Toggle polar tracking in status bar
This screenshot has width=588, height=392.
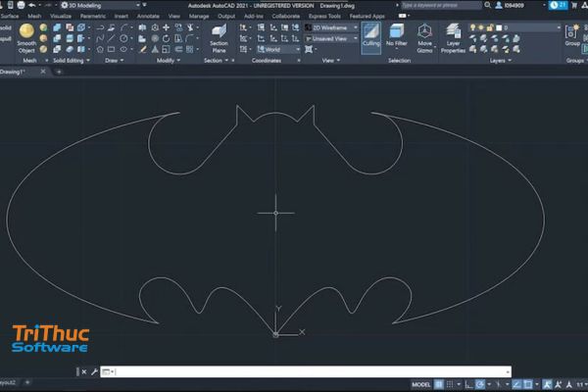(x=479, y=384)
